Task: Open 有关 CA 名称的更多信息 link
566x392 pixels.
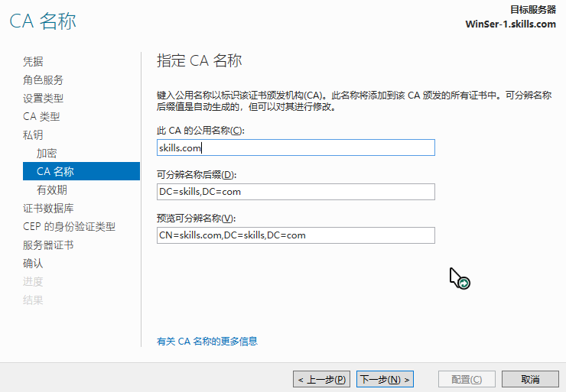Action: 207,341
